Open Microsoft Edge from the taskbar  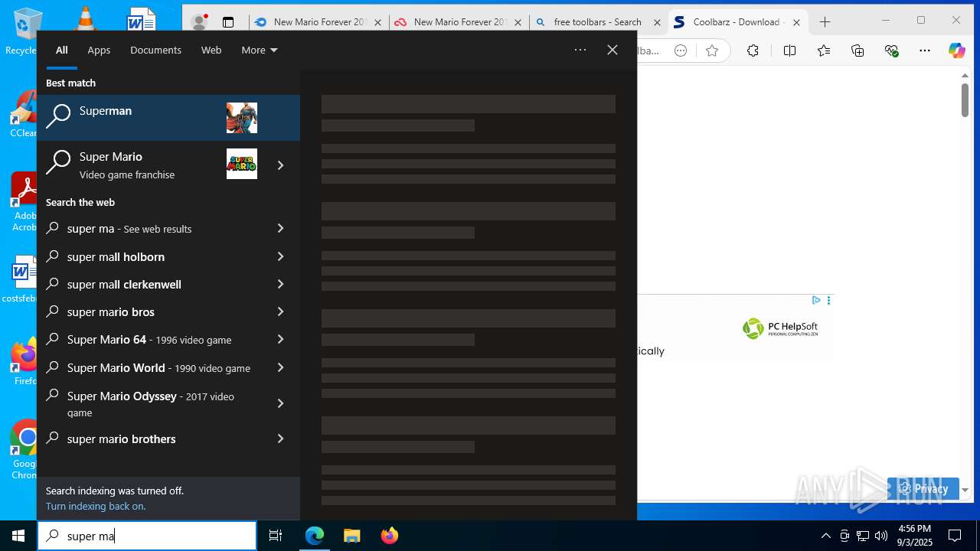coord(315,536)
